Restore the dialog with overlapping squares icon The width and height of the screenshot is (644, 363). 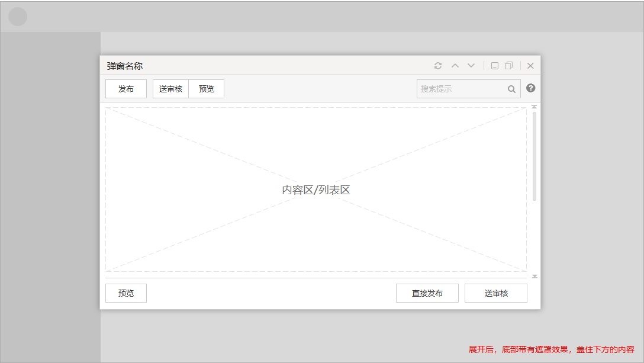[x=509, y=66]
